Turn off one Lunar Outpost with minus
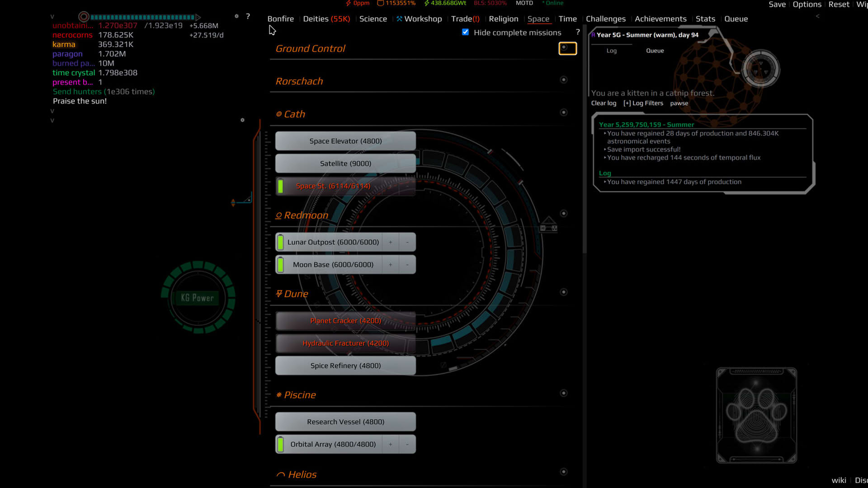The image size is (868, 488). (407, 242)
